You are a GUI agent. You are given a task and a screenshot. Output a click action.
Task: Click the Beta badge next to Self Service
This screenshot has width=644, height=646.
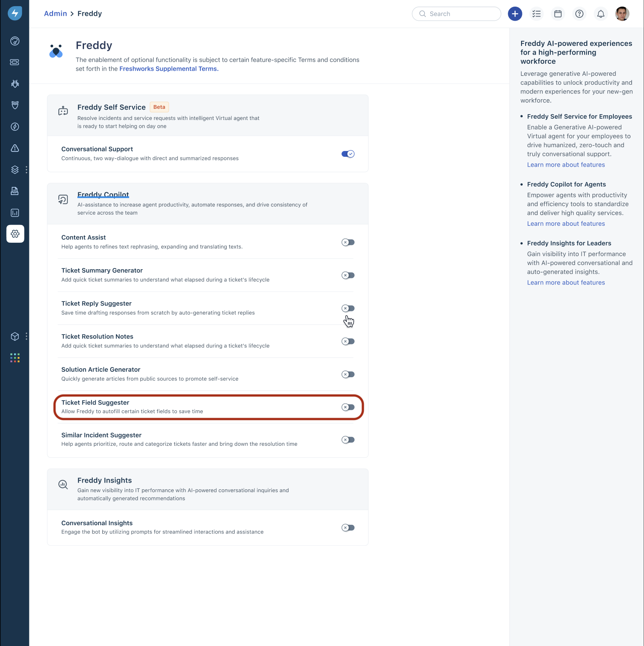(x=159, y=107)
